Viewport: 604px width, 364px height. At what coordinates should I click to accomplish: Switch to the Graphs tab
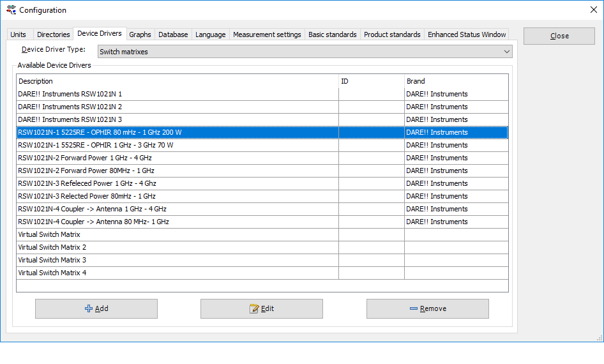(140, 34)
